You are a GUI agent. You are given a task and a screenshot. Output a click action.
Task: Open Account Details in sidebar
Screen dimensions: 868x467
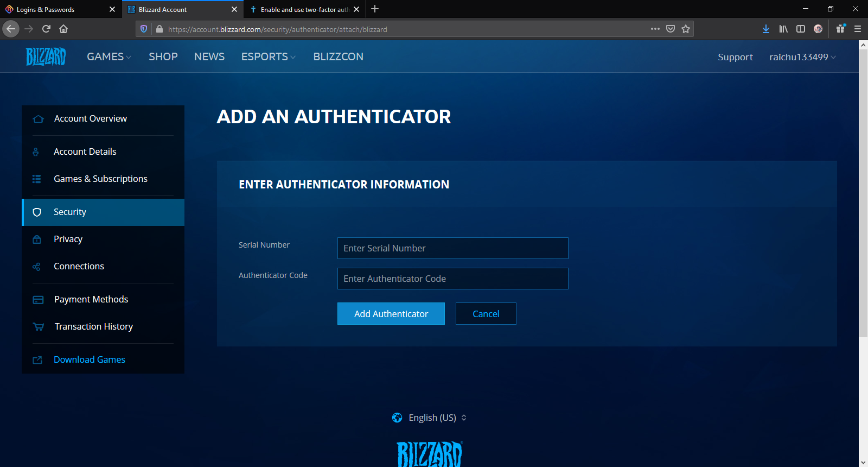pos(103,152)
